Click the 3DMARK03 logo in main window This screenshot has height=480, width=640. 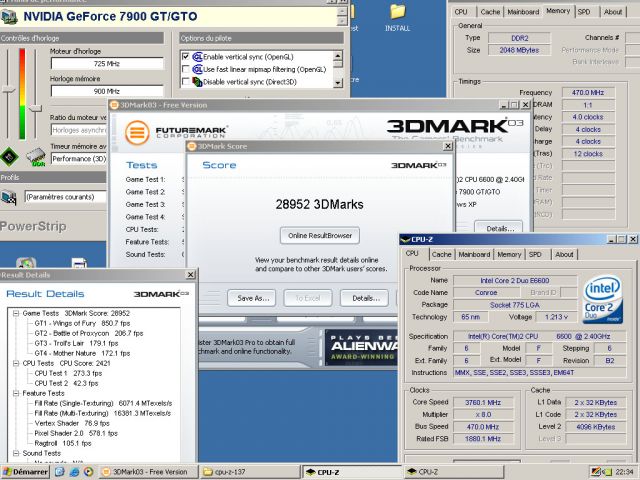click(455, 126)
